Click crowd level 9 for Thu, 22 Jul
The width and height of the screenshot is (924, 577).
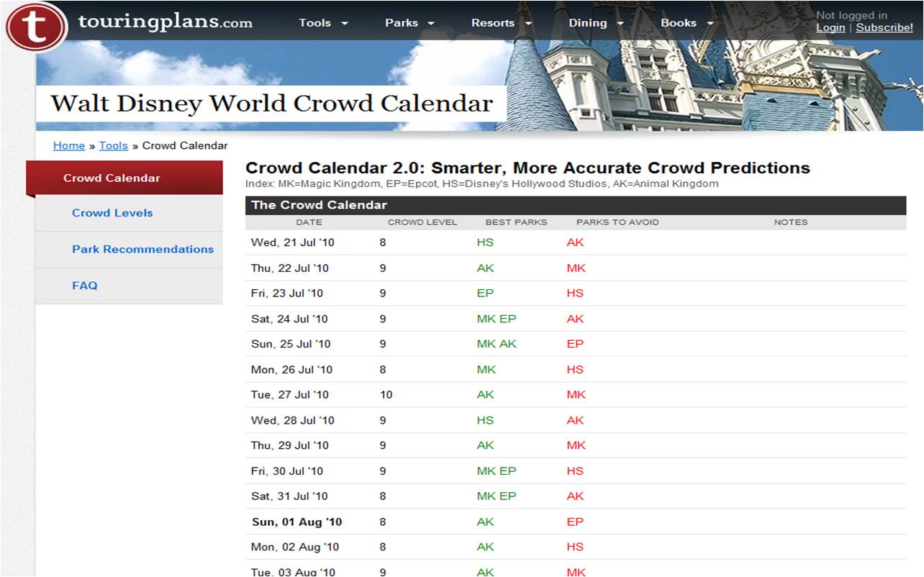(383, 268)
